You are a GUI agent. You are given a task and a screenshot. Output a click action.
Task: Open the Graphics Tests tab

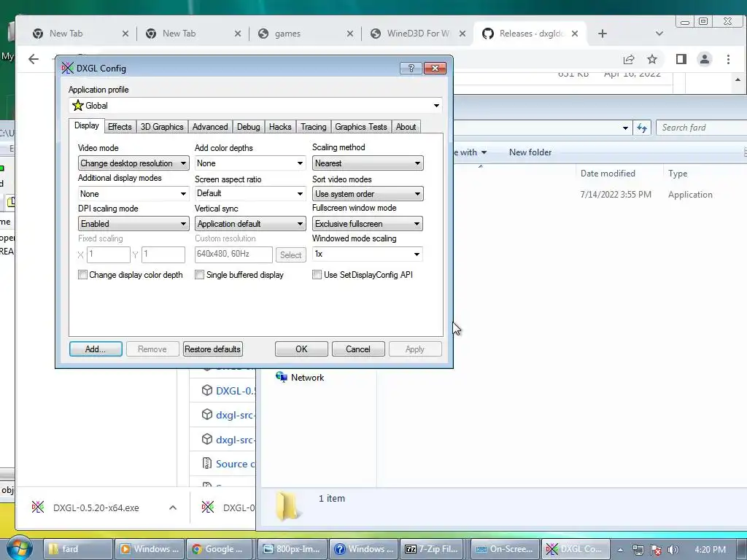tap(360, 127)
